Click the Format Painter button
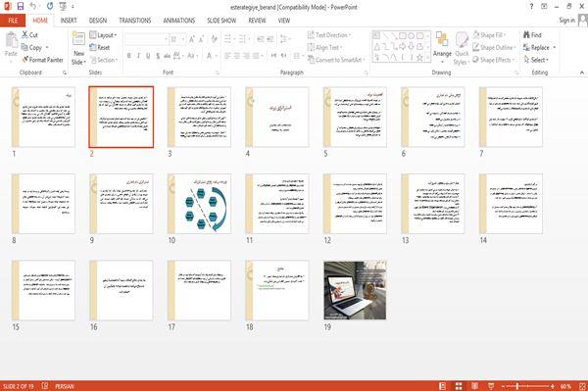 point(42,60)
